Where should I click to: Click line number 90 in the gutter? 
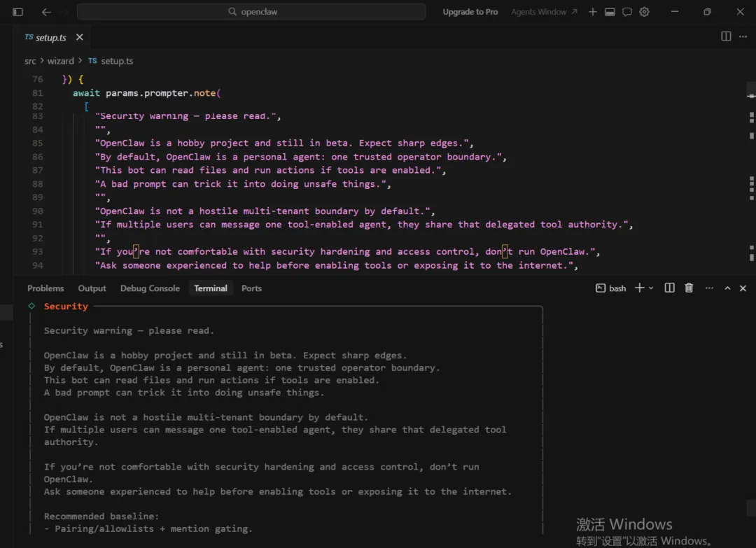[38, 211]
